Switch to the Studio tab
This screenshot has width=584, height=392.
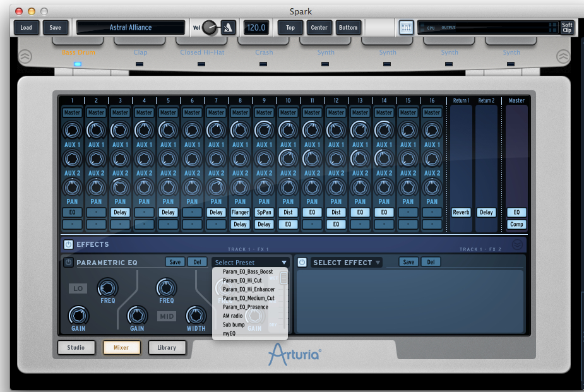click(76, 347)
